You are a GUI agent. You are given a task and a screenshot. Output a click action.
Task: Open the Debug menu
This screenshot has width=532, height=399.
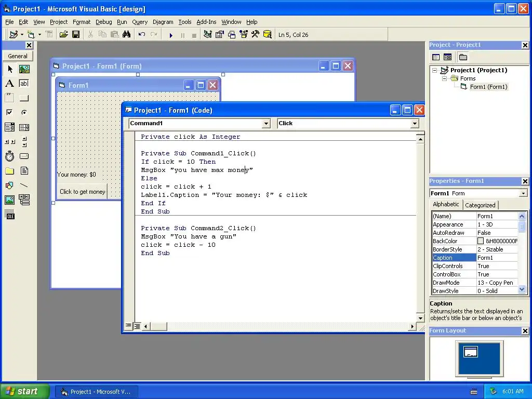pos(103,22)
